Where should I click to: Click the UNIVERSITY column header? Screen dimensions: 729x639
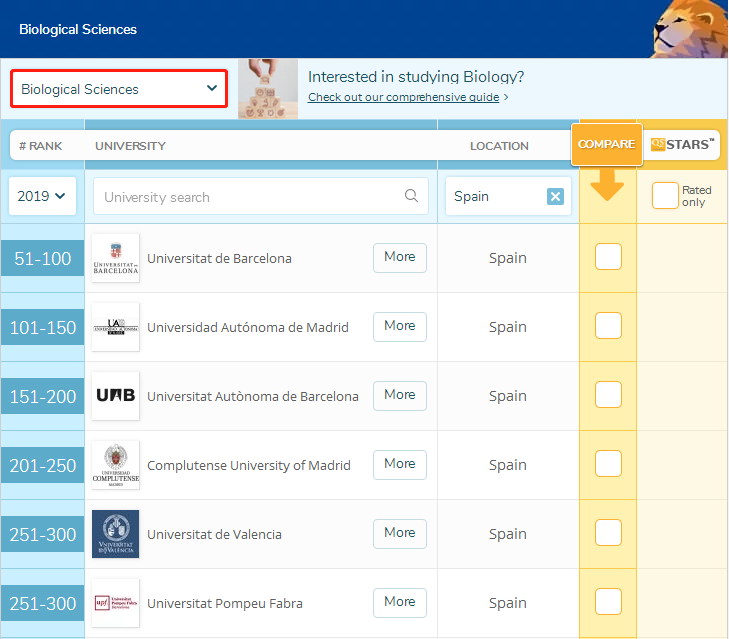point(131,146)
